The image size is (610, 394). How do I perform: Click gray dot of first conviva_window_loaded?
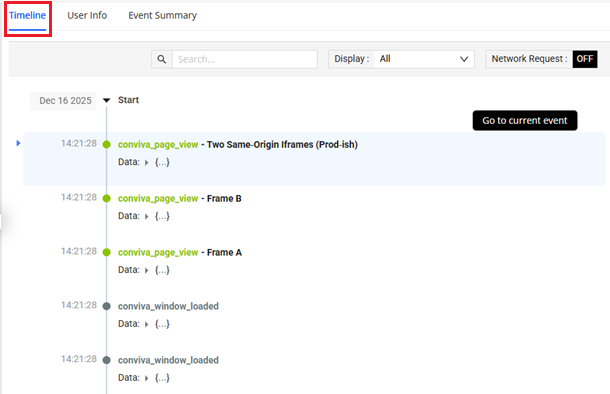point(107,306)
